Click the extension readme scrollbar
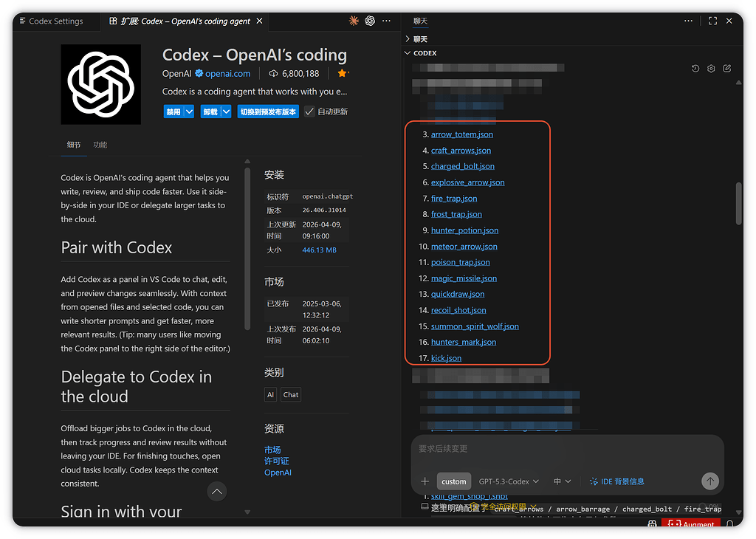The height and width of the screenshot is (539, 756). (247, 248)
